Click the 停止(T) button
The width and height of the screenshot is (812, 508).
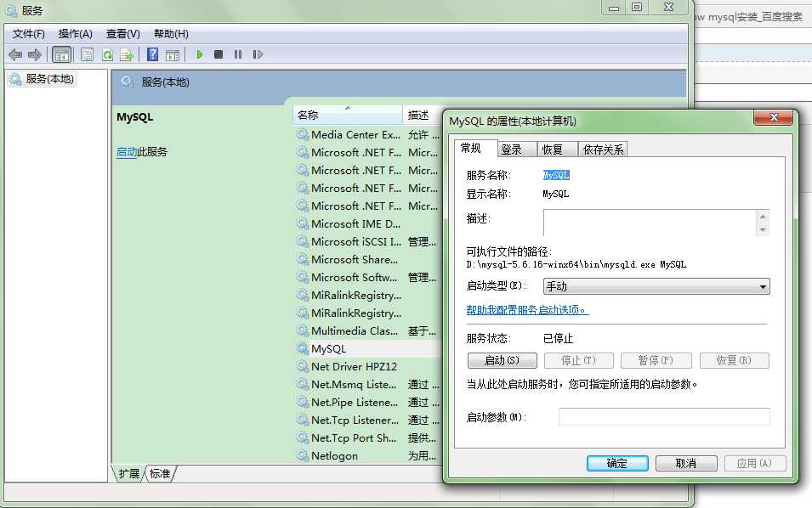578,360
